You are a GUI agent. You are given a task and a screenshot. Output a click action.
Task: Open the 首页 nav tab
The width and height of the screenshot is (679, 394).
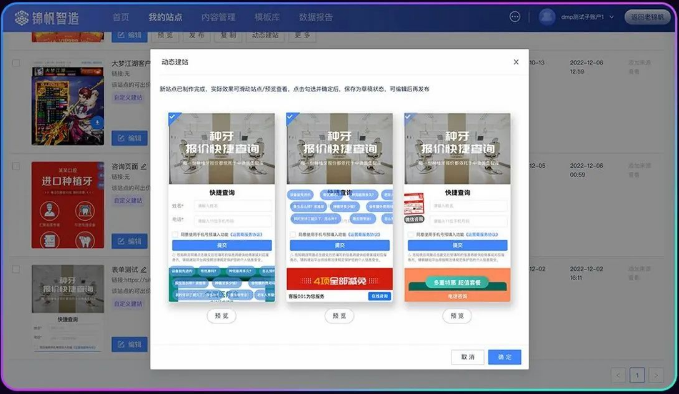pos(121,17)
